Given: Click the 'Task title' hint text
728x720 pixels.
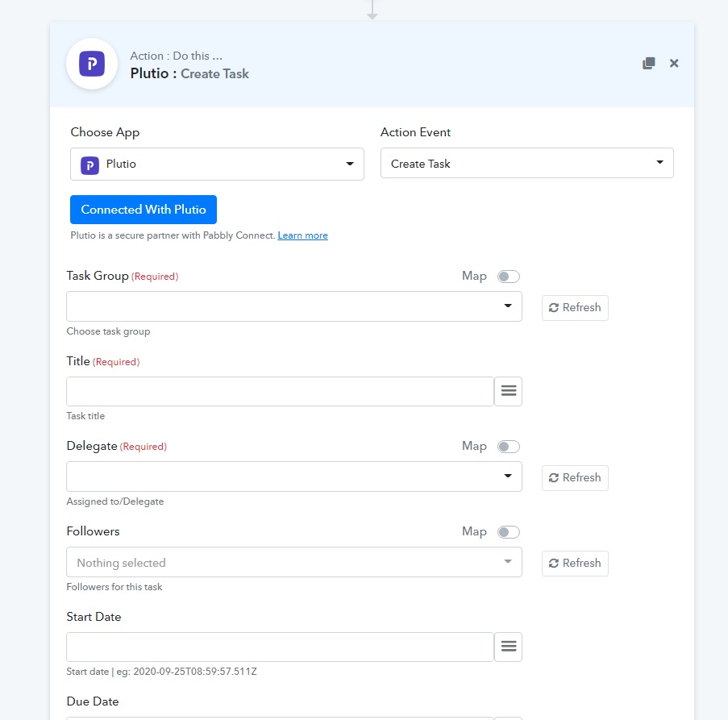Looking at the screenshot, I should point(85,416).
